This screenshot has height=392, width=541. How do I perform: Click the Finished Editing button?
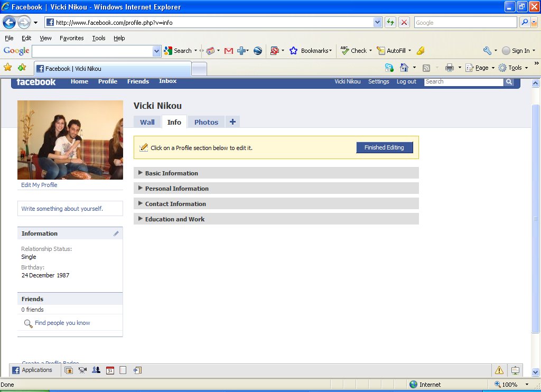click(x=385, y=147)
